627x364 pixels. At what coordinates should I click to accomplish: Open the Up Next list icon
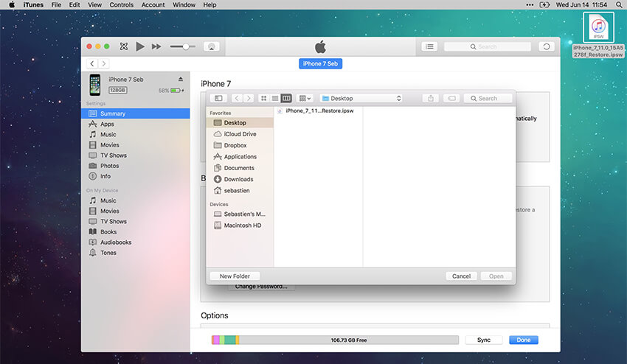pos(429,46)
